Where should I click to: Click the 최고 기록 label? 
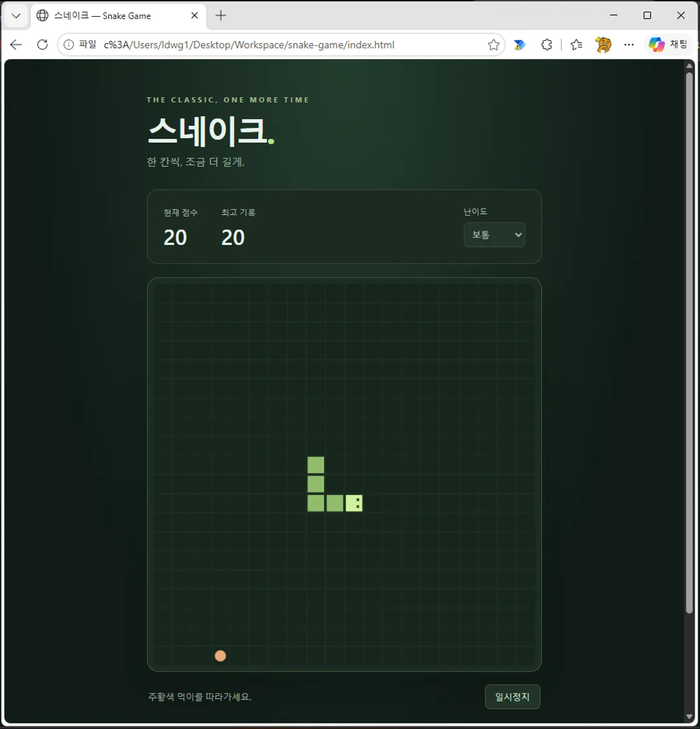tap(238, 213)
